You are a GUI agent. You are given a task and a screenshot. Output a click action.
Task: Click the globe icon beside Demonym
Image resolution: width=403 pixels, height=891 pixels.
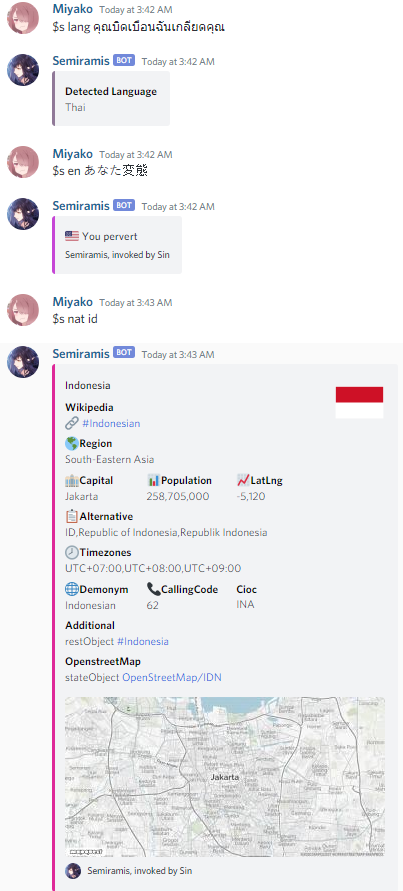click(72, 589)
